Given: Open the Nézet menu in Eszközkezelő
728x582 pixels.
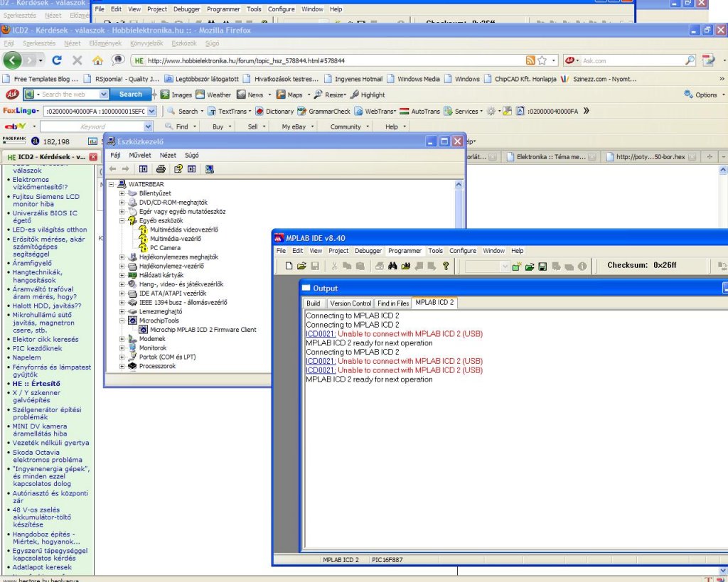Looking at the screenshot, I should coord(168,156).
